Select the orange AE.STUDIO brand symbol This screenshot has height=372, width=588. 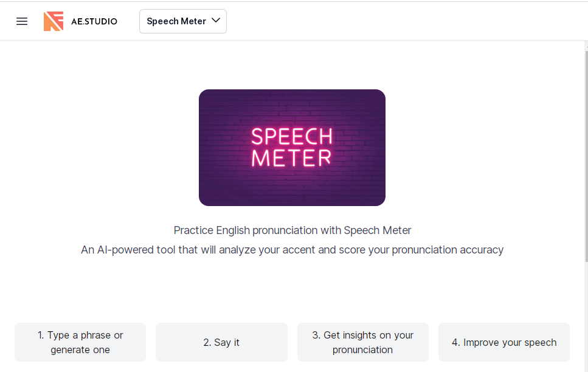click(x=54, y=21)
